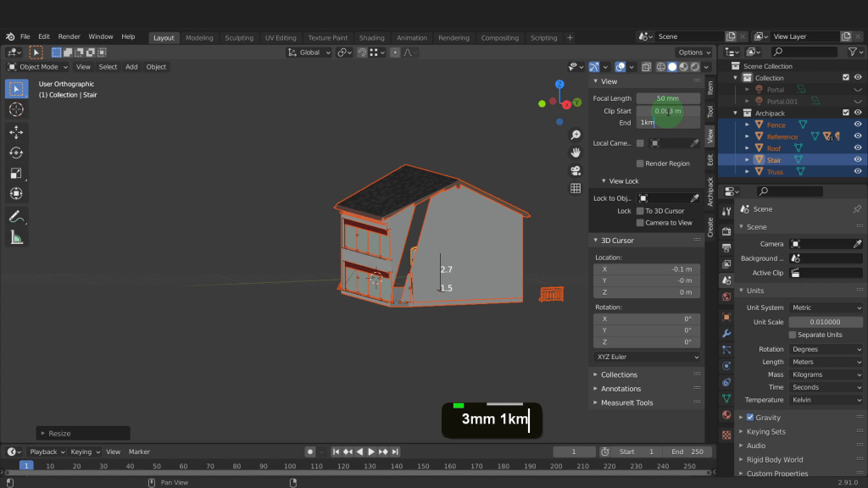Enable the Render Region checkbox
The image size is (868, 488).
tap(640, 164)
